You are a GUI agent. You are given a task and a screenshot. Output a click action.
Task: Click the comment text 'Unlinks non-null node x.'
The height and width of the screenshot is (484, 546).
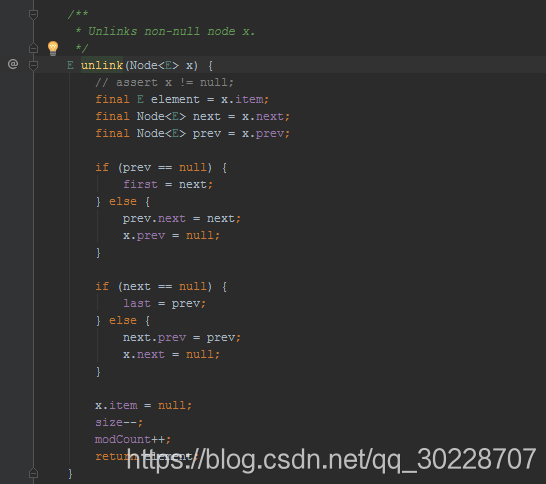pyautogui.click(x=171, y=31)
